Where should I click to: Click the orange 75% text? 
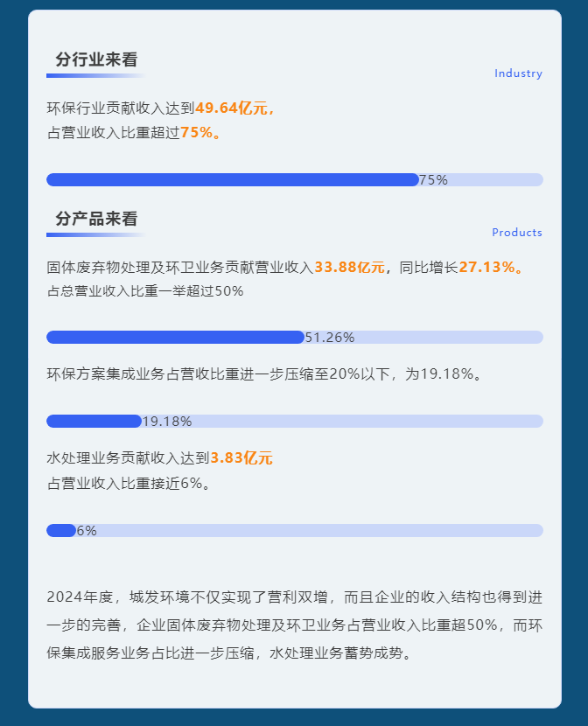point(196,132)
